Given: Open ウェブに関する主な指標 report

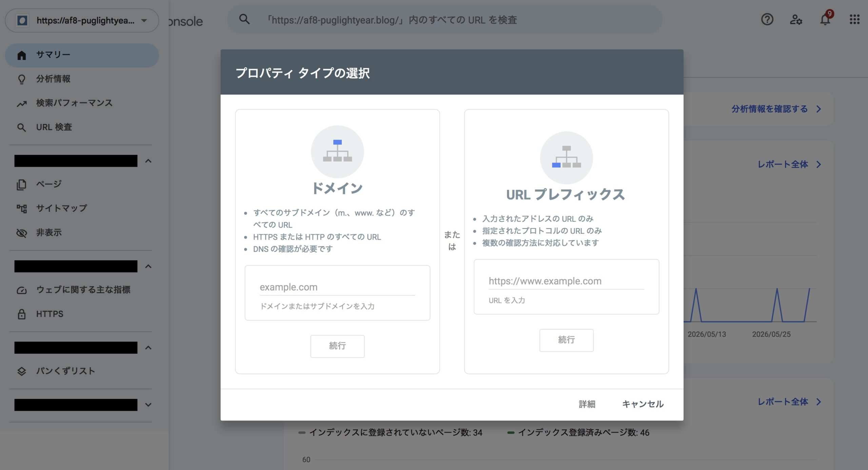Looking at the screenshot, I should pyautogui.click(x=82, y=290).
